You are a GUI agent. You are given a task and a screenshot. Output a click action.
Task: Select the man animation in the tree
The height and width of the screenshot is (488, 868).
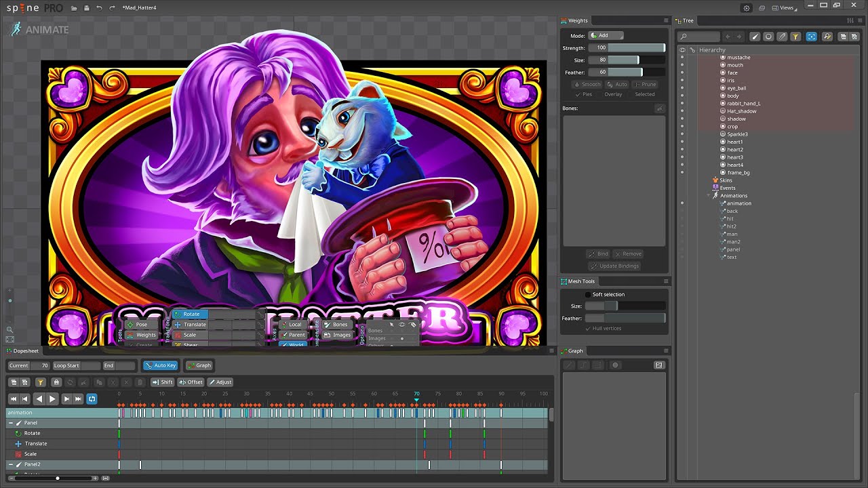[732, 234]
